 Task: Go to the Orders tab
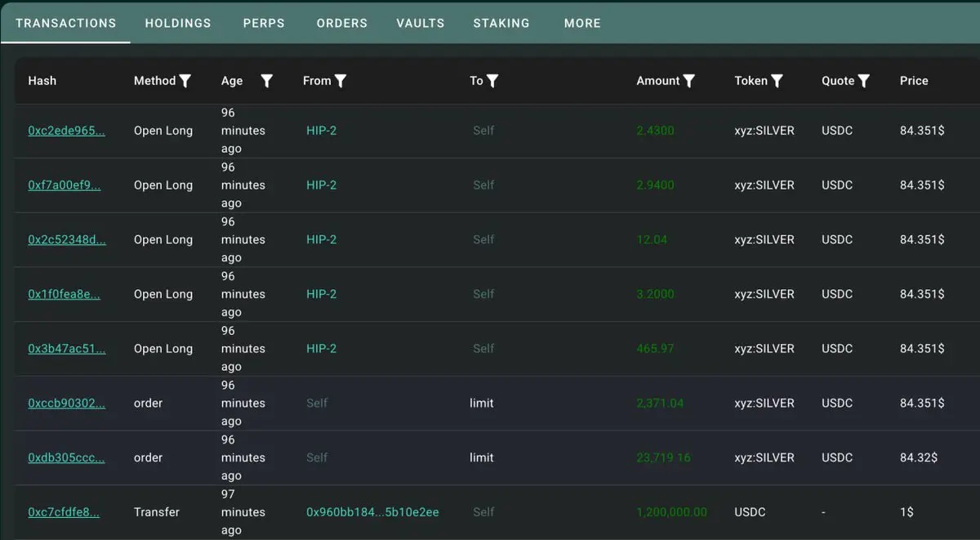click(x=342, y=23)
